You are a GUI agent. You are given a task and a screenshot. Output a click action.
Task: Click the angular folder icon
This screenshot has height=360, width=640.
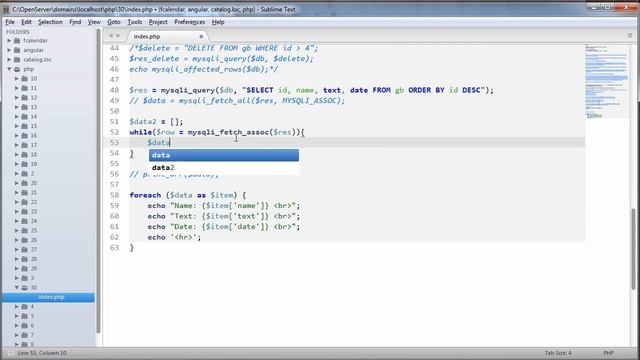[x=17, y=50]
